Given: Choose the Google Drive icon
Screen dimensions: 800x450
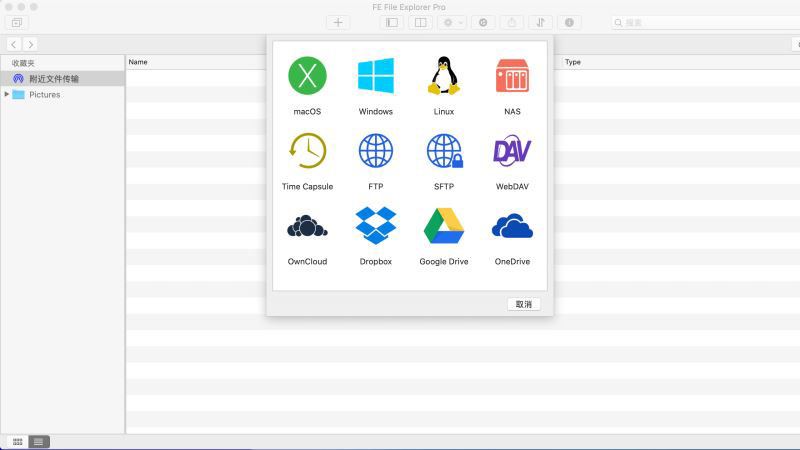Looking at the screenshot, I should (x=444, y=226).
